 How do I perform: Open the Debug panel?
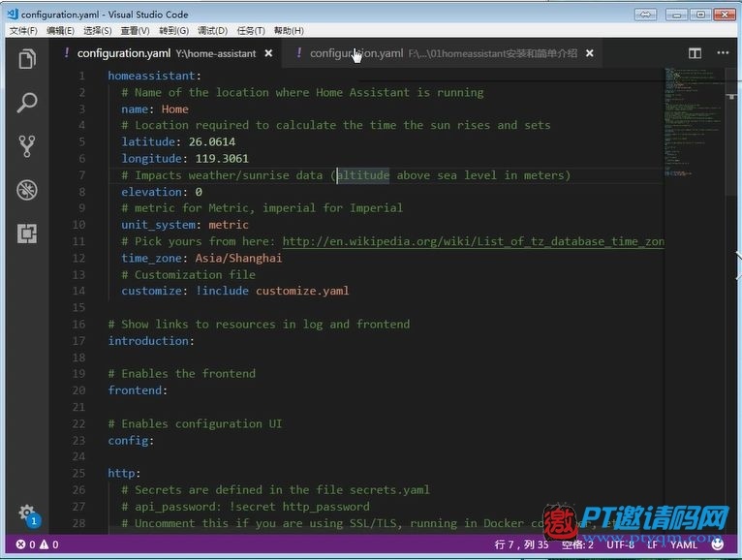coord(27,190)
